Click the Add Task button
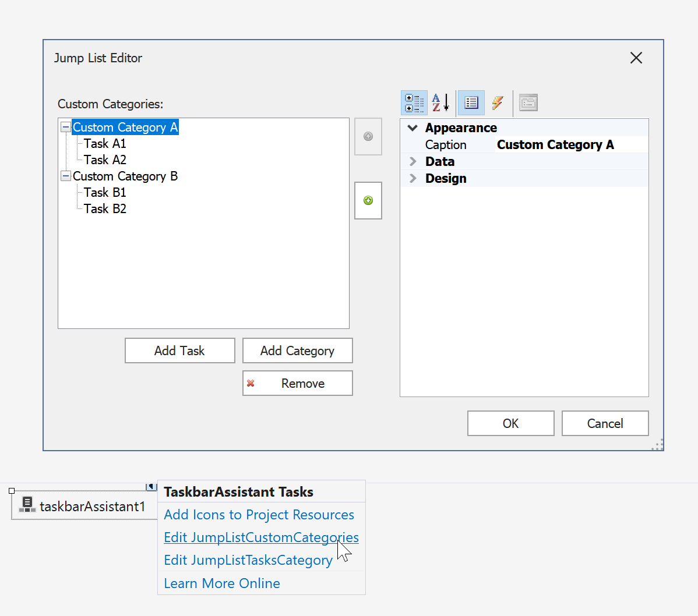This screenshot has height=616, width=698. (x=179, y=351)
